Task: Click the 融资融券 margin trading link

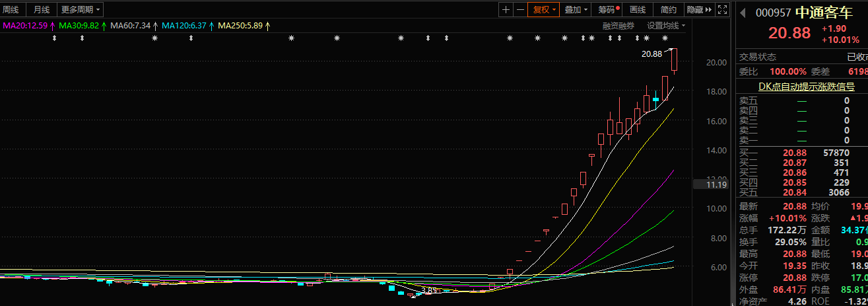Action: [x=618, y=26]
